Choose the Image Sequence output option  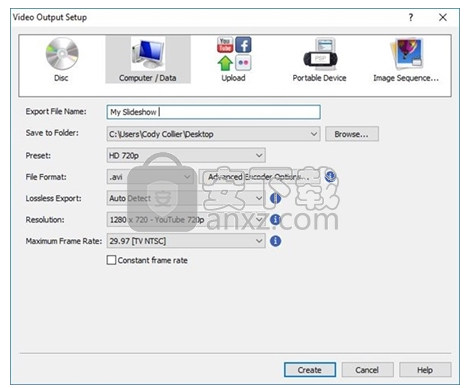tap(406, 59)
